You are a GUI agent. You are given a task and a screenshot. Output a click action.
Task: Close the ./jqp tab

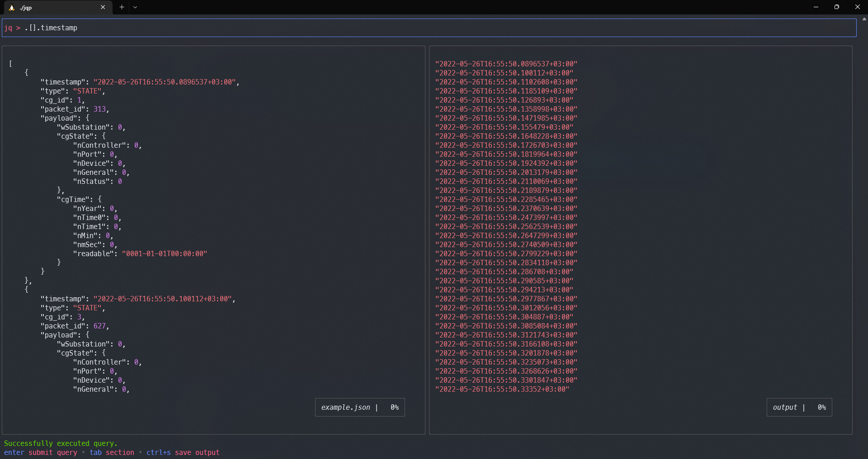[103, 7]
